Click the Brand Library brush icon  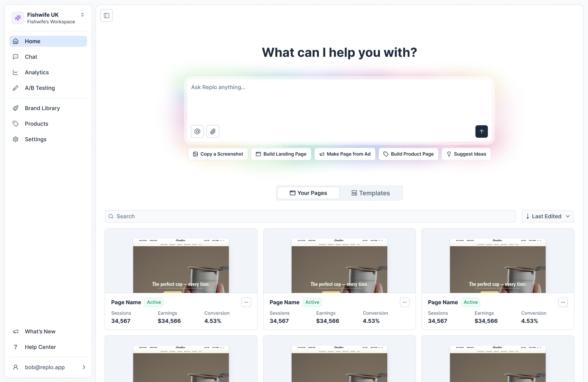point(16,108)
